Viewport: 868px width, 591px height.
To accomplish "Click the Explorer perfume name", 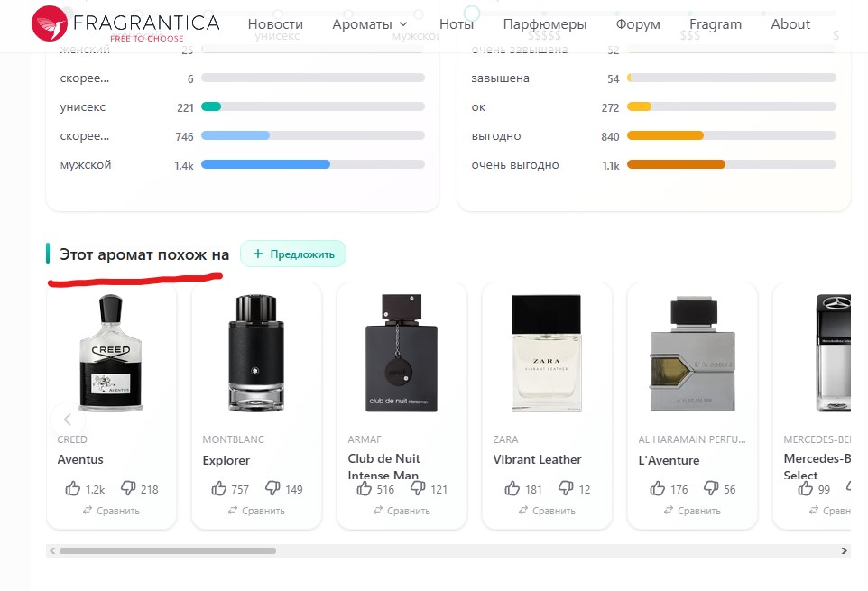I will (x=226, y=460).
